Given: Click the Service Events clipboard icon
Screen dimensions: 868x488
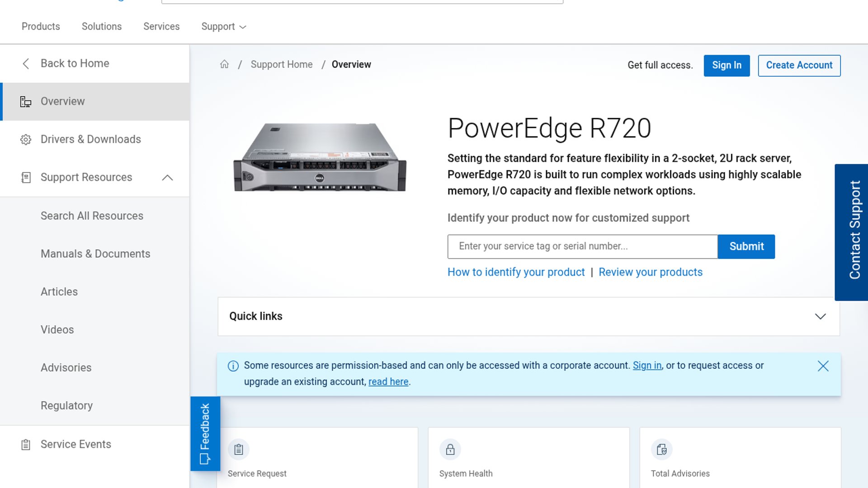Looking at the screenshot, I should tap(26, 445).
